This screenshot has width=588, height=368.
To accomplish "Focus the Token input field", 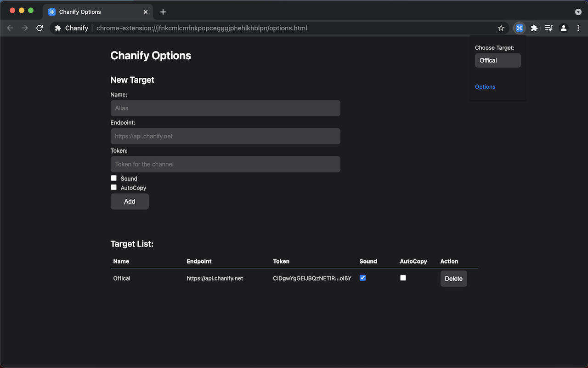I will point(225,164).
